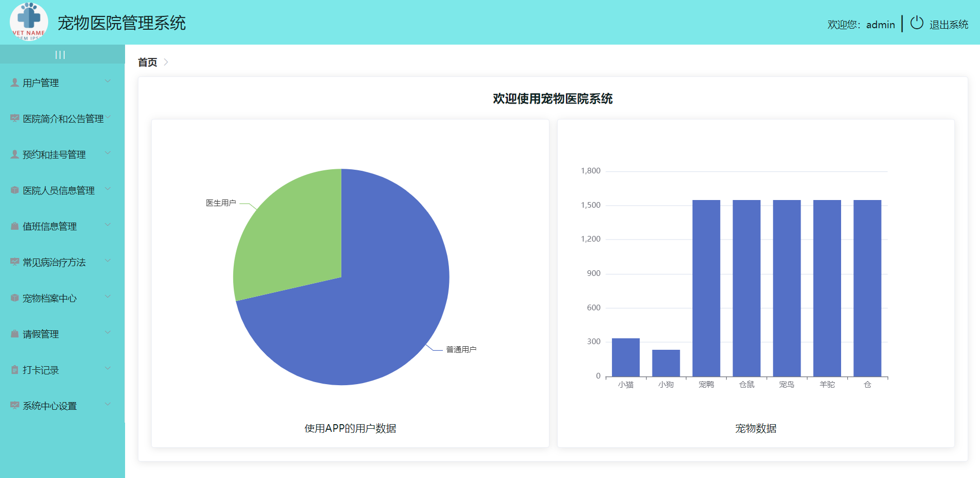Image resolution: width=980 pixels, height=478 pixels.
Task: Select the lock icon beside 值班信息管理
Action: [x=14, y=226]
